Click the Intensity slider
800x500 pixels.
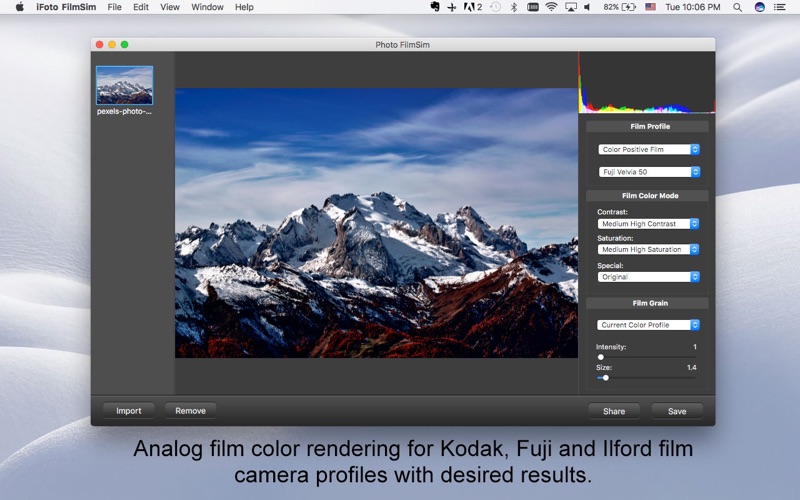[646, 357]
